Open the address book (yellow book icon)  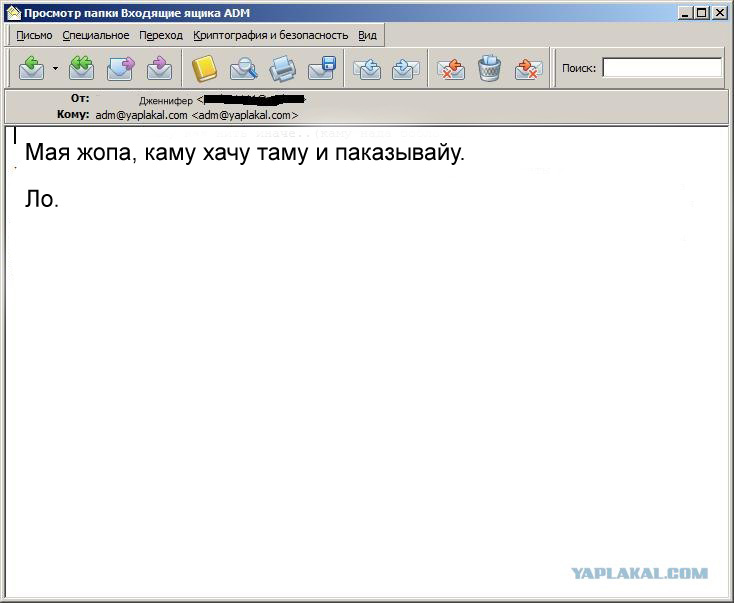205,68
